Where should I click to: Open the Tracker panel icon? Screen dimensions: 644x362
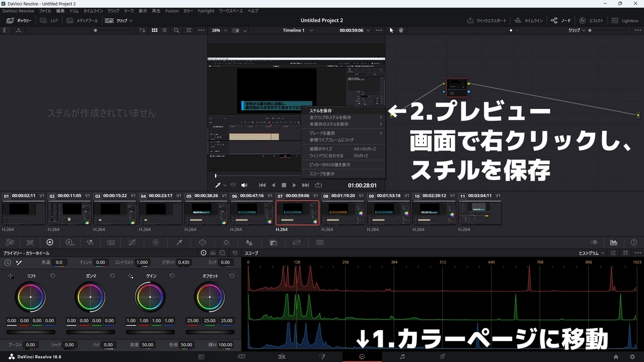click(226, 242)
